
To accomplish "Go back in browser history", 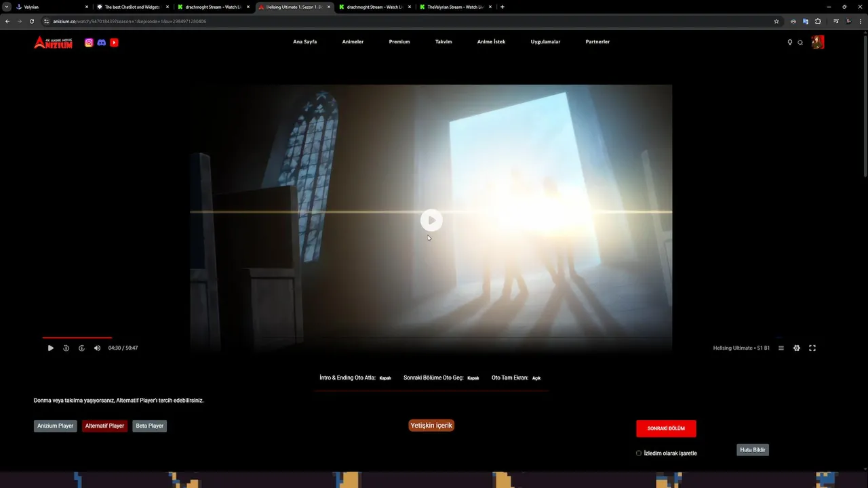I will pyautogui.click(x=7, y=21).
